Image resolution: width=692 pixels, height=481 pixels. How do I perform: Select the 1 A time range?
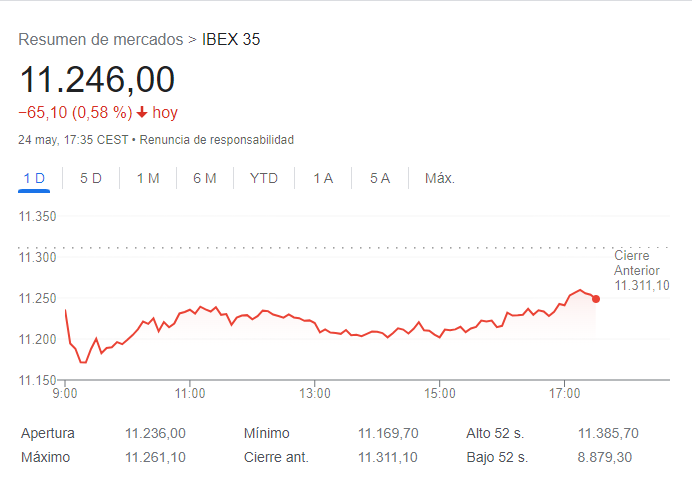coord(323,178)
